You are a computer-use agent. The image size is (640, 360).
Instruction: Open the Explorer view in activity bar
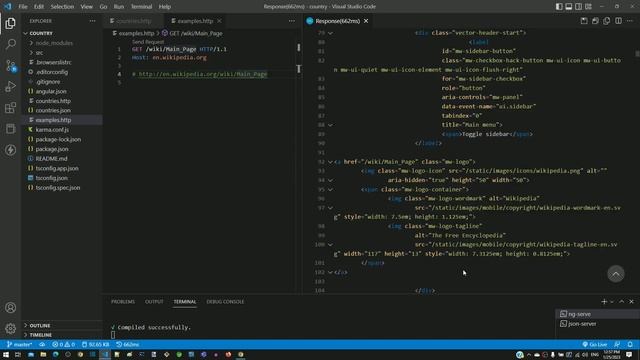11,23
